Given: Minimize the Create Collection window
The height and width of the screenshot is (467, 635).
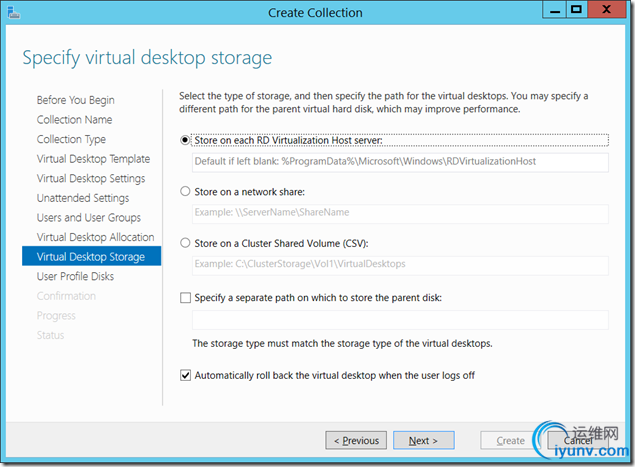Looking at the screenshot, I should click(x=555, y=10).
